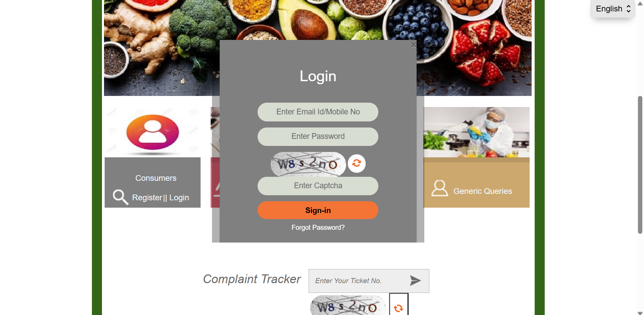Click the orange Sign-in button
This screenshot has width=644, height=315.
(318, 210)
